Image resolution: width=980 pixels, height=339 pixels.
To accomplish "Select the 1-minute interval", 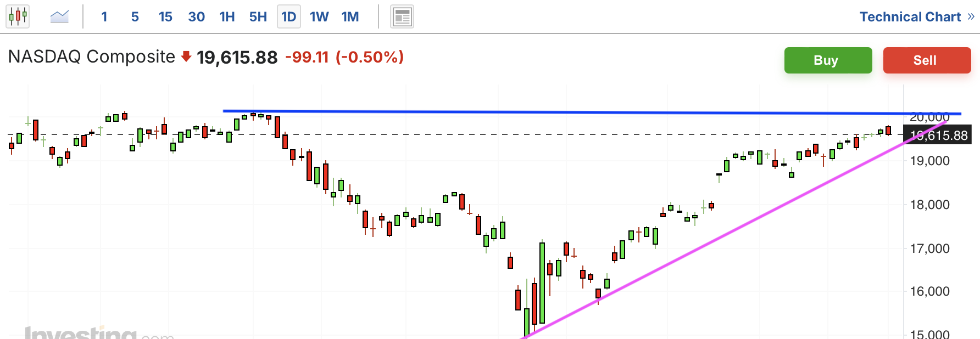I will tap(104, 16).
